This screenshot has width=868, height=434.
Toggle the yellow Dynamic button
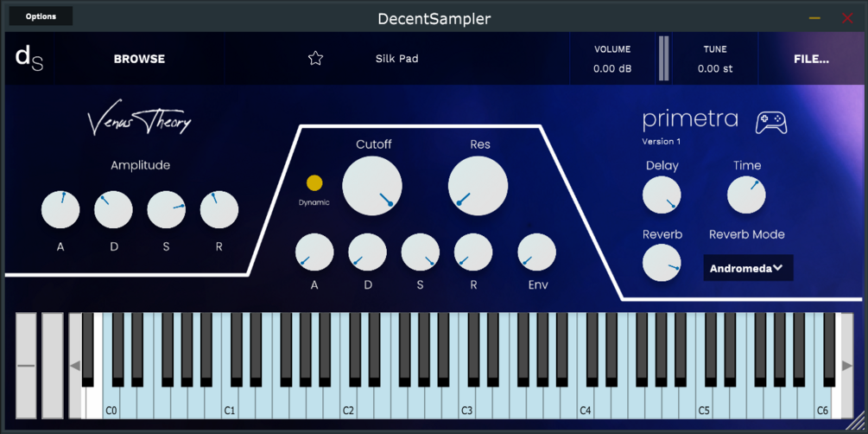314,183
